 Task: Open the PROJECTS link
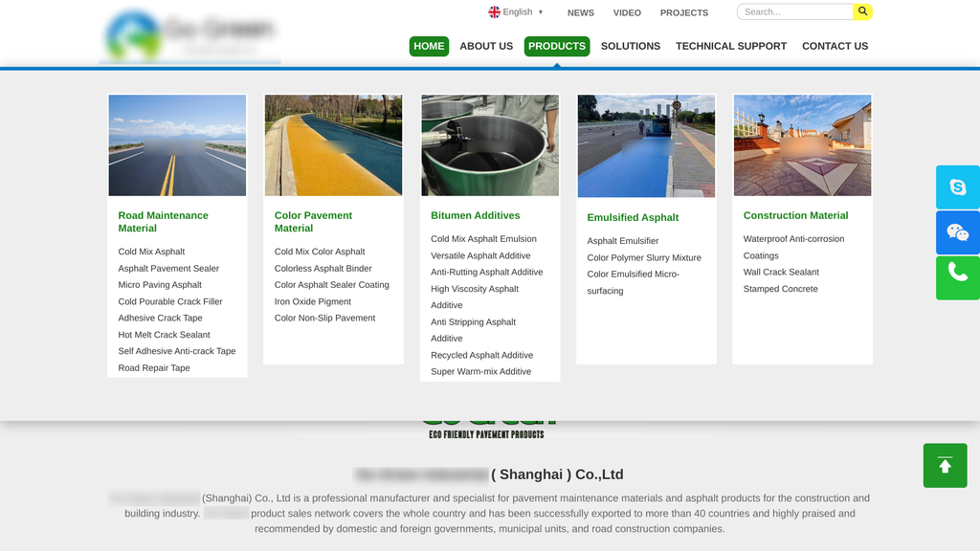pos(684,12)
